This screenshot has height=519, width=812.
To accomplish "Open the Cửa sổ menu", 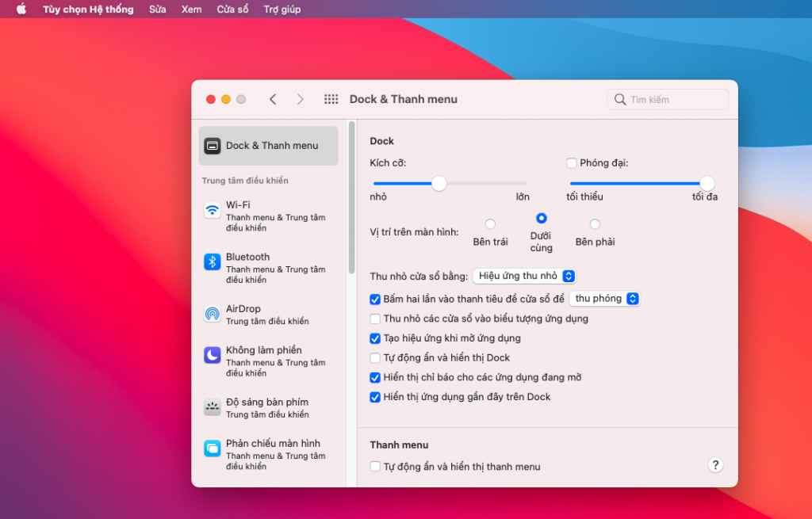I will click(x=232, y=10).
